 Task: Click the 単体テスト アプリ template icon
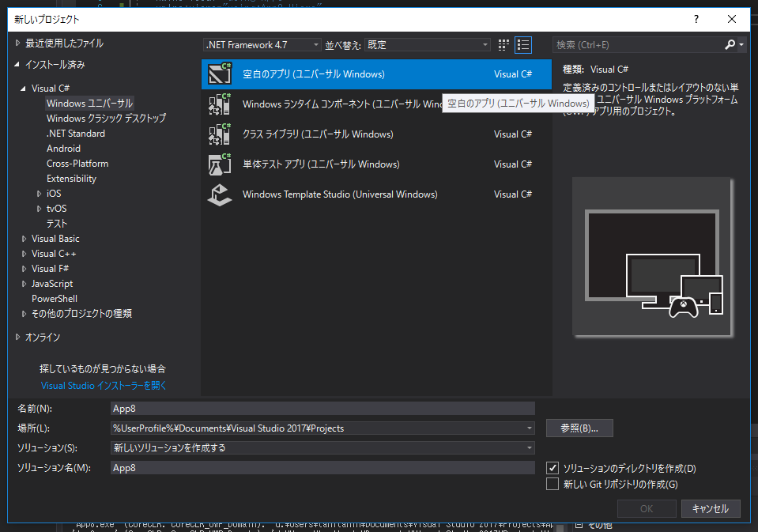coord(220,164)
